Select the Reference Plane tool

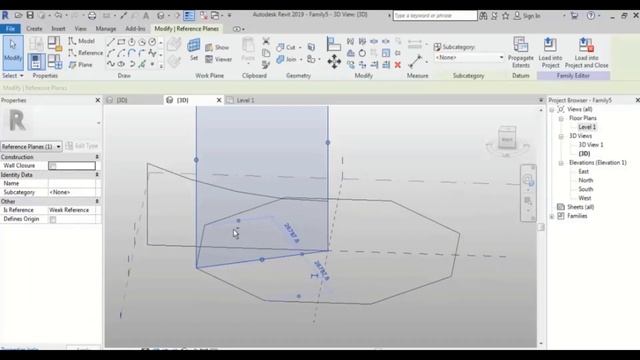click(x=81, y=64)
